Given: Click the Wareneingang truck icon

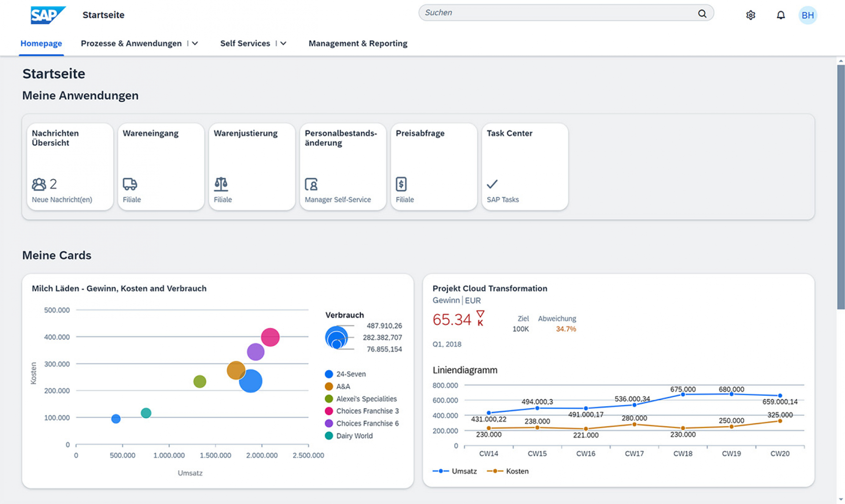Looking at the screenshot, I should [130, 184].
